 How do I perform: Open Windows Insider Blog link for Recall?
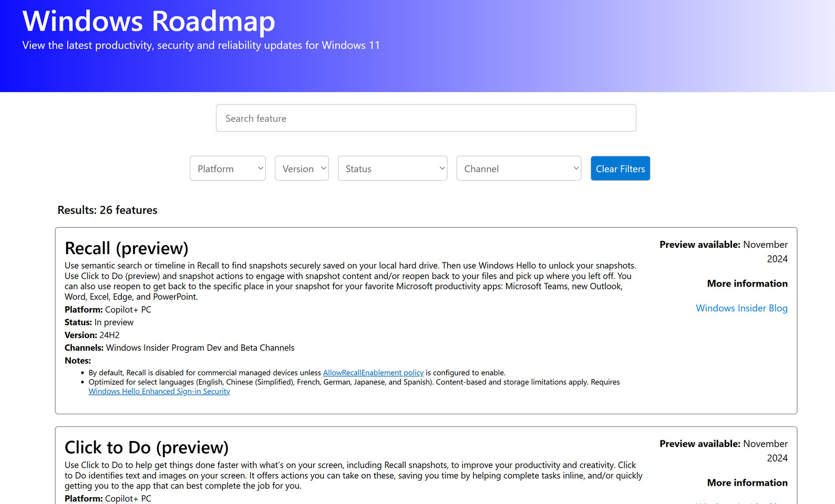(x=741, y=308)
